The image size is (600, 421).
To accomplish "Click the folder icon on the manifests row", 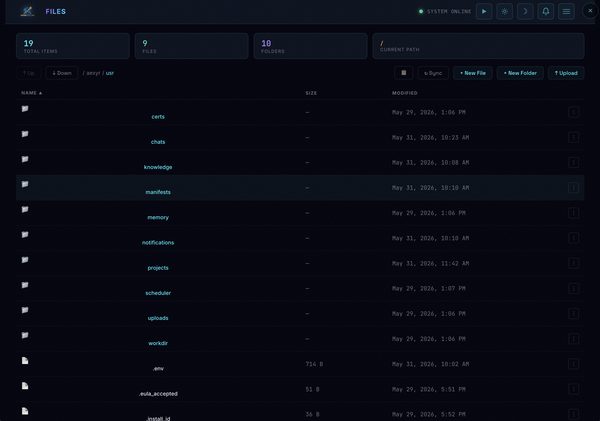I will pyautogui.click(x=25, y=184).
